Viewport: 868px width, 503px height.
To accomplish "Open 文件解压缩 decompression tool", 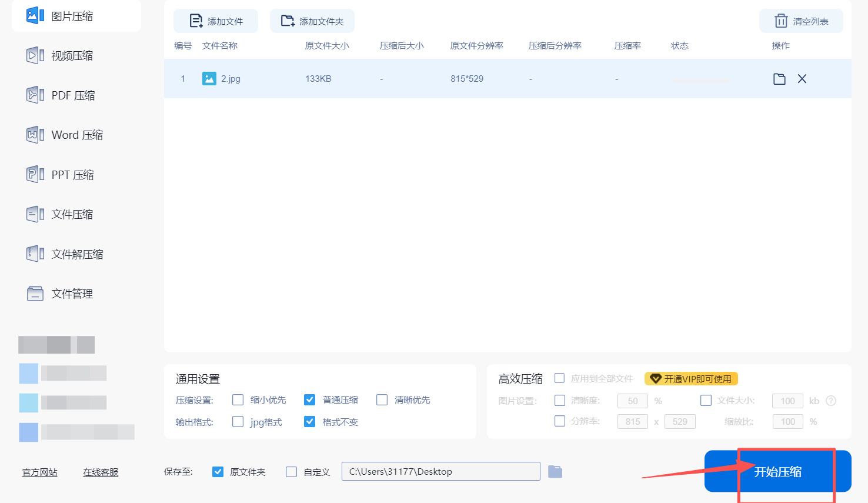I will pos(76,254).
